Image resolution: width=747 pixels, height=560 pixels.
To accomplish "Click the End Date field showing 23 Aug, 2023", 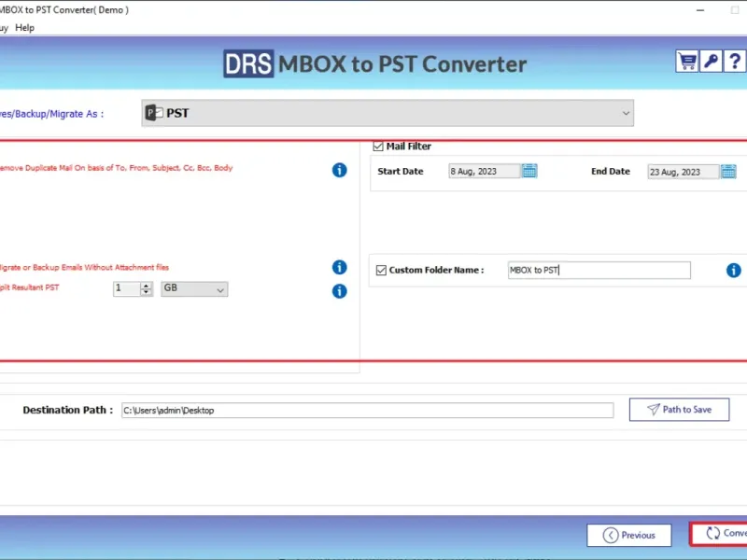I will 684,172.
